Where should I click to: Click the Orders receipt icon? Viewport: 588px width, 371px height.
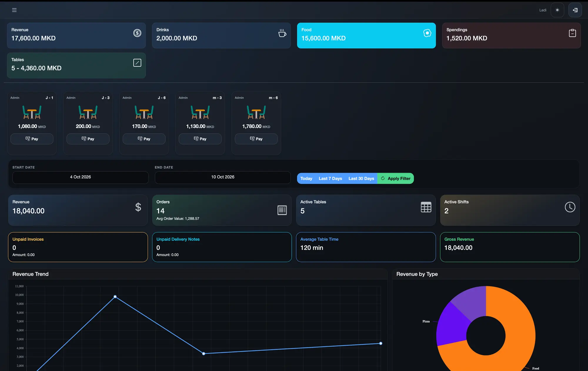tap(282, 210)
